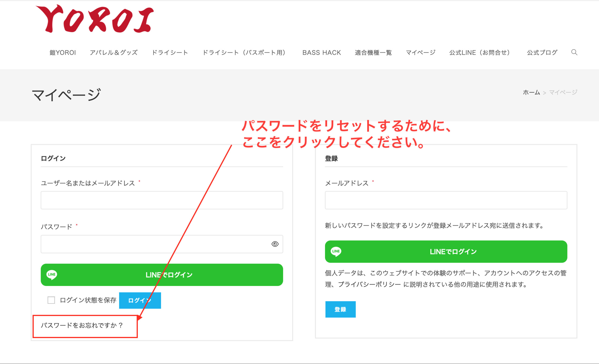
Task: Select BASS HACK in navigation
Action: click(x=321, y=53)
